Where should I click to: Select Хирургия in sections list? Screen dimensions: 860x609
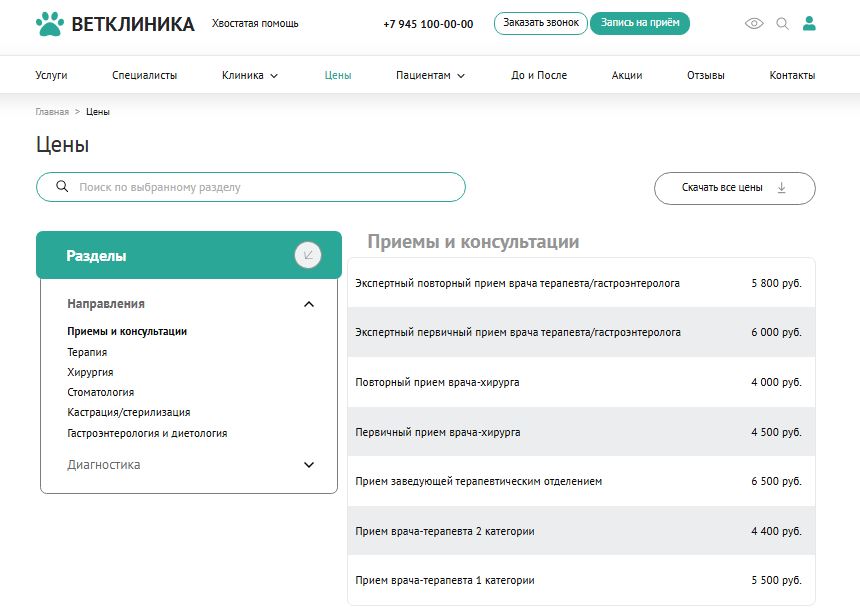(90, 372)
